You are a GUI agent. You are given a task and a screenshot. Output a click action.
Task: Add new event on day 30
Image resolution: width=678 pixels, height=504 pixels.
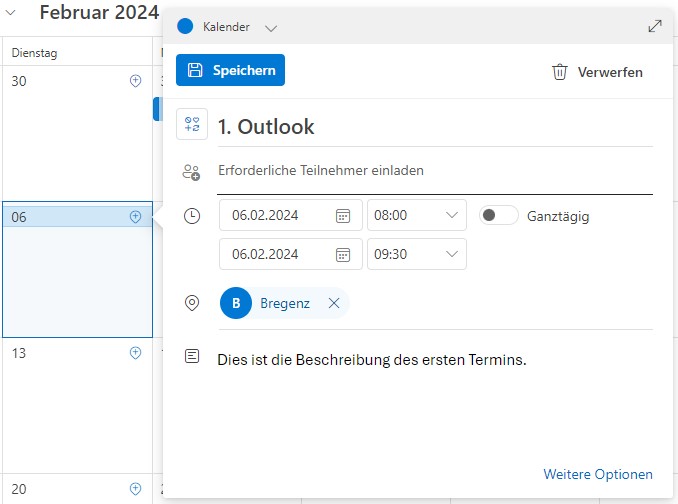(136, 81)
